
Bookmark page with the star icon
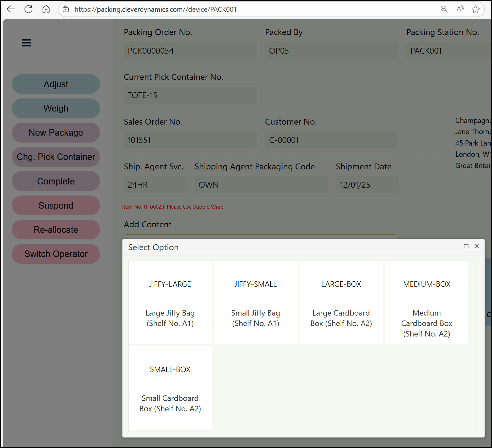476,9
